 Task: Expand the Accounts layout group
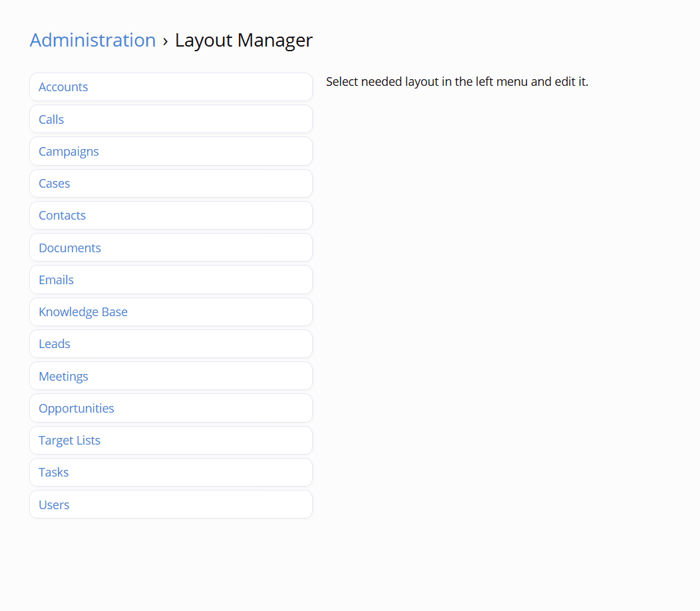[63, 87]
